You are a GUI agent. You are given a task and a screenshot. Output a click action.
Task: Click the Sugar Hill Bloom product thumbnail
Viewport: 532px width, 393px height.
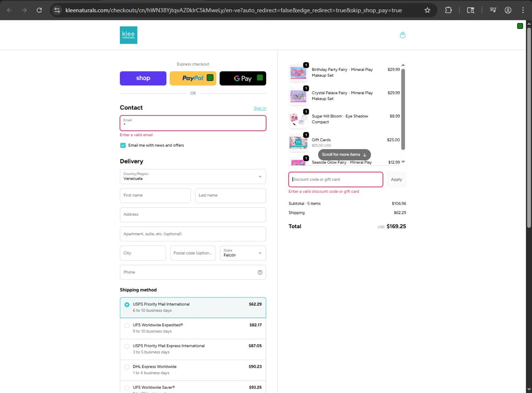tap(298, 120)
